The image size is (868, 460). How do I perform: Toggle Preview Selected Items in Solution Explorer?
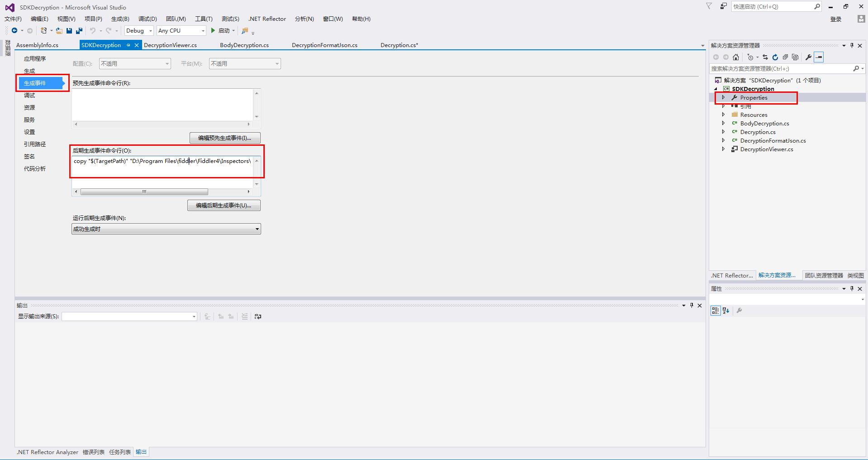pos(819,57)
